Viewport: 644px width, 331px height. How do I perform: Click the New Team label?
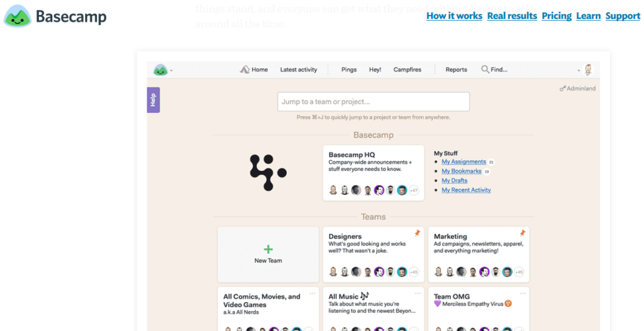click(x=268, y=261)
